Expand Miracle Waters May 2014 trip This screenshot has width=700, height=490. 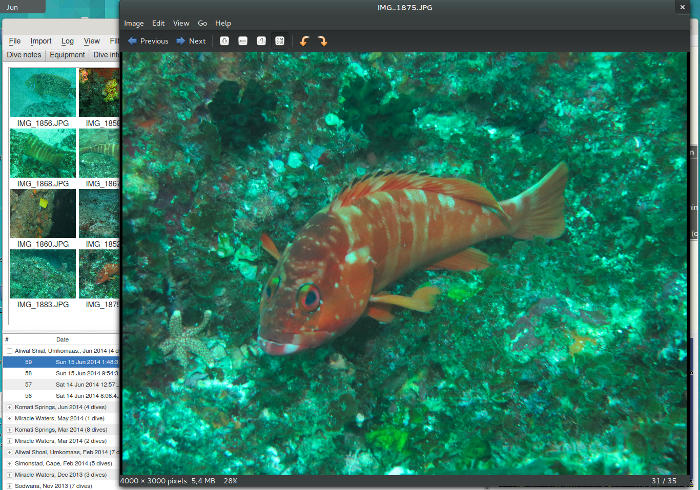coord(9,418)
